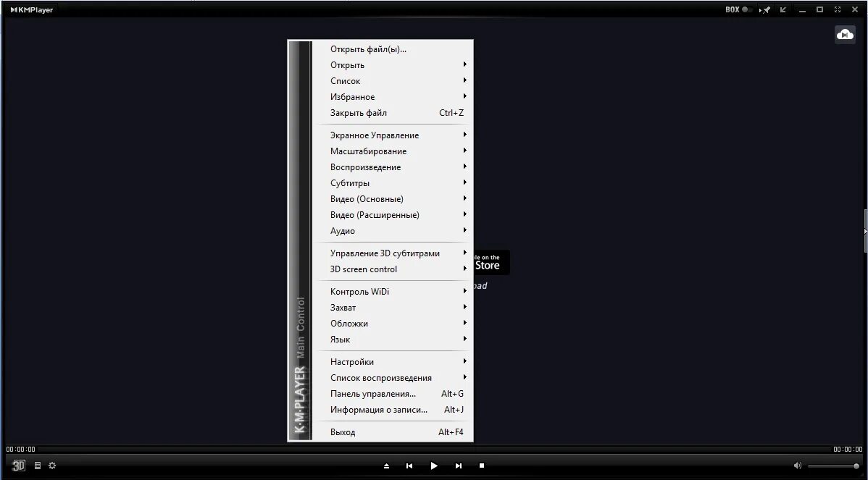Viewport: 868px width, 480px height.
Task: Expand the 'Открыть' submenu
Action: (393, 65)
